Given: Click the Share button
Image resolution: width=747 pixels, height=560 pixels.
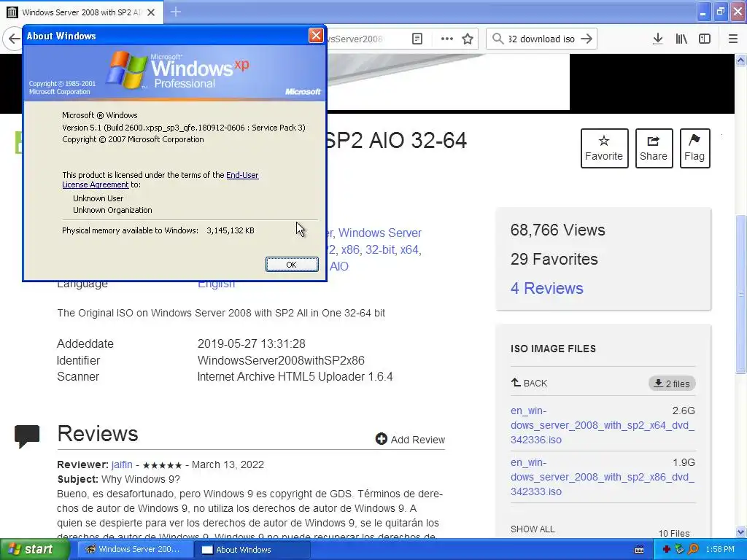Looking at the screenshot, I should (x=654, y=148).
